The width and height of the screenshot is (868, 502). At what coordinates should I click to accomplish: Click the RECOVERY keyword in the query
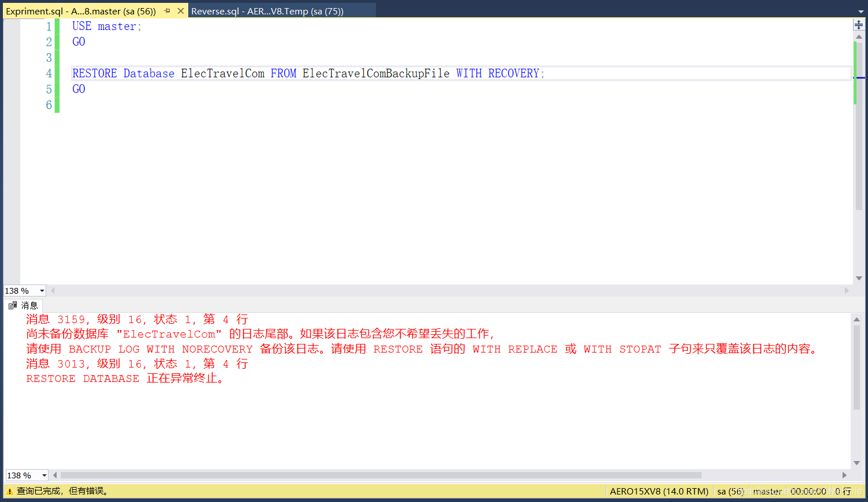tap(513, 73)
